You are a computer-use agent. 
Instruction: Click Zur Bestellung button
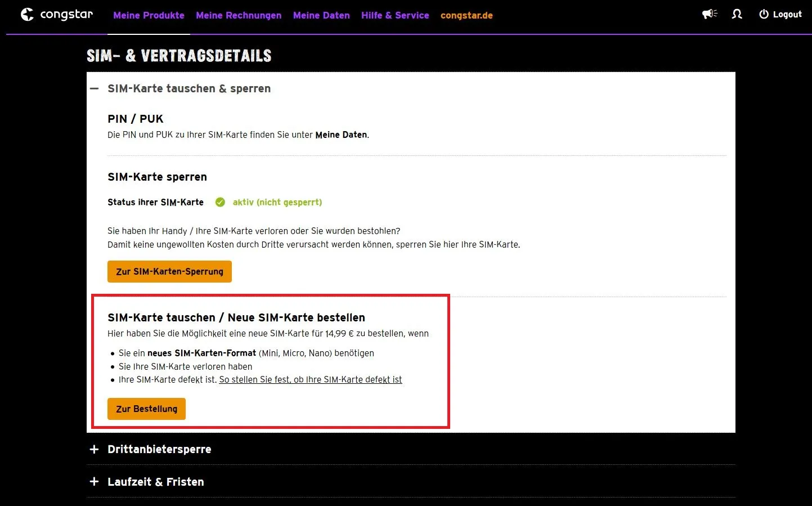click(x=146, y=409)
